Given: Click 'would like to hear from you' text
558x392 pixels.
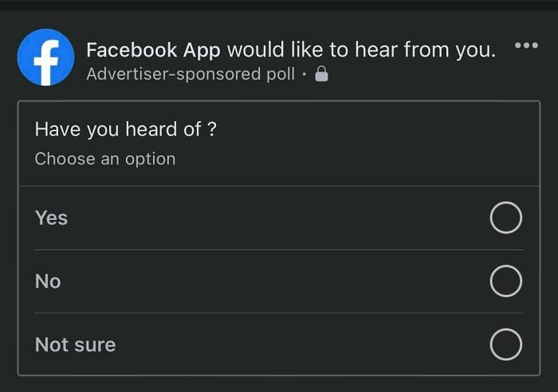Looking at the screenshot, I should (361, 49).
